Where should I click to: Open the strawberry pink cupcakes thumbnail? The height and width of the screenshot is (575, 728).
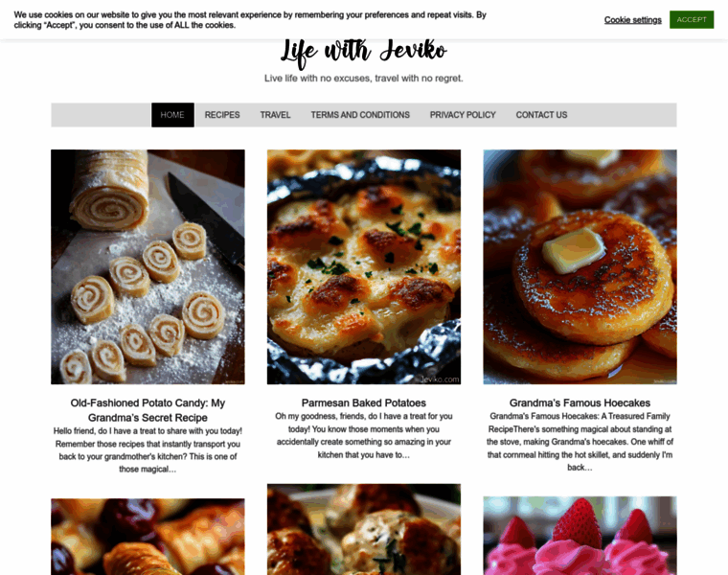pyautogui.click(x=580, y=536)
